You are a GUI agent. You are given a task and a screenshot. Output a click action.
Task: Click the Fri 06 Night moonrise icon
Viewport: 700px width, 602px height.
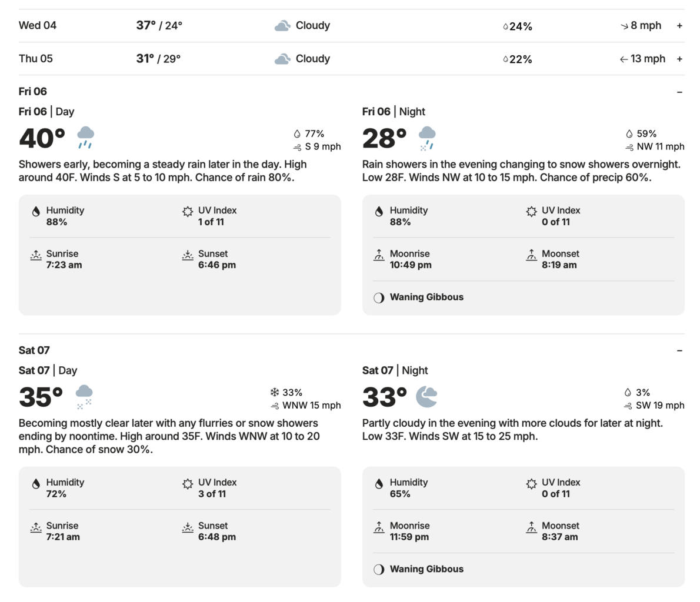[379, 255]
